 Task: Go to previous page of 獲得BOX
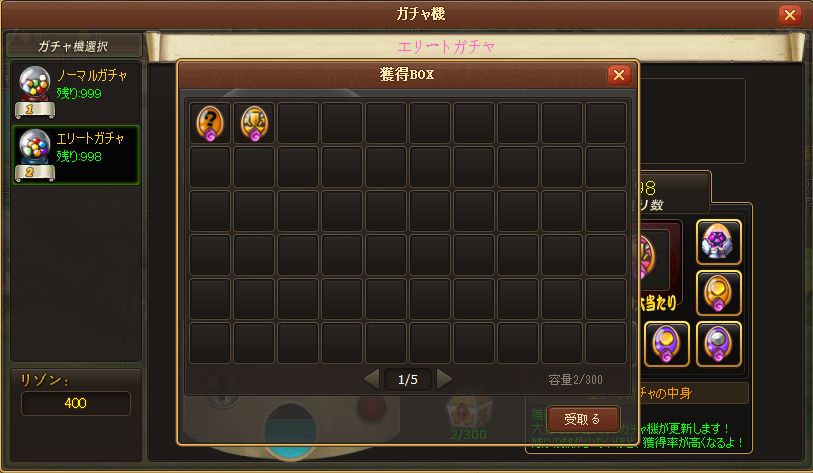371,379
